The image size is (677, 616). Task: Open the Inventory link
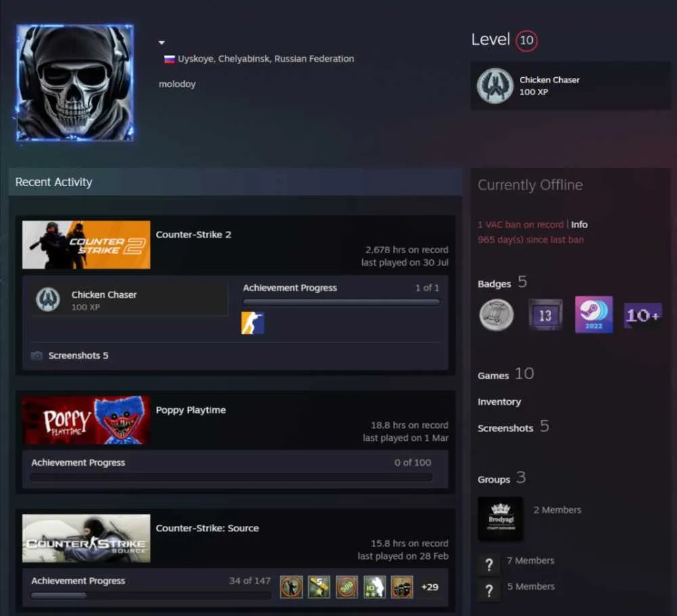coord(499,402)
